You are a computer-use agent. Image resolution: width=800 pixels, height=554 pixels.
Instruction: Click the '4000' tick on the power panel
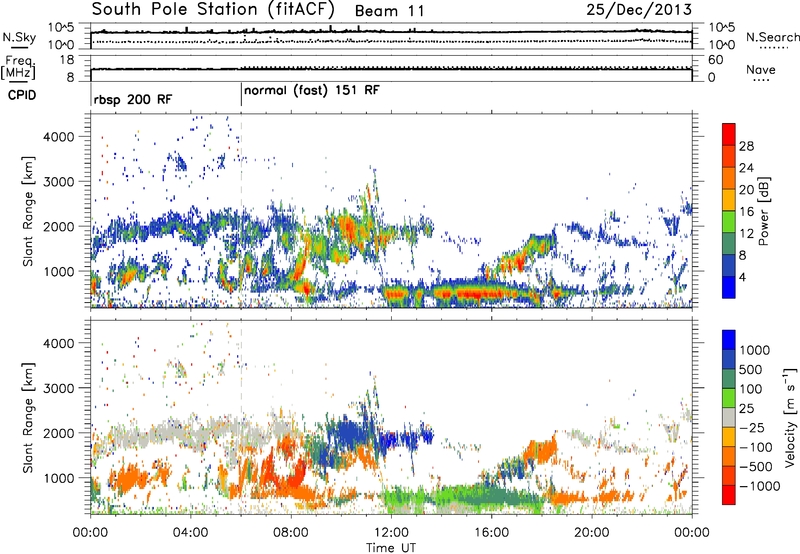pos(59,137)
